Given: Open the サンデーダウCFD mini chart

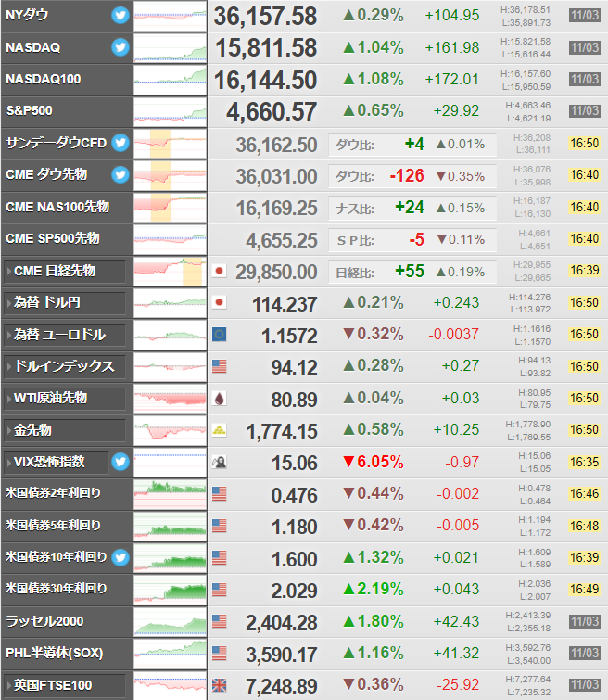Looking at the screenshot, I should [171, 144].
